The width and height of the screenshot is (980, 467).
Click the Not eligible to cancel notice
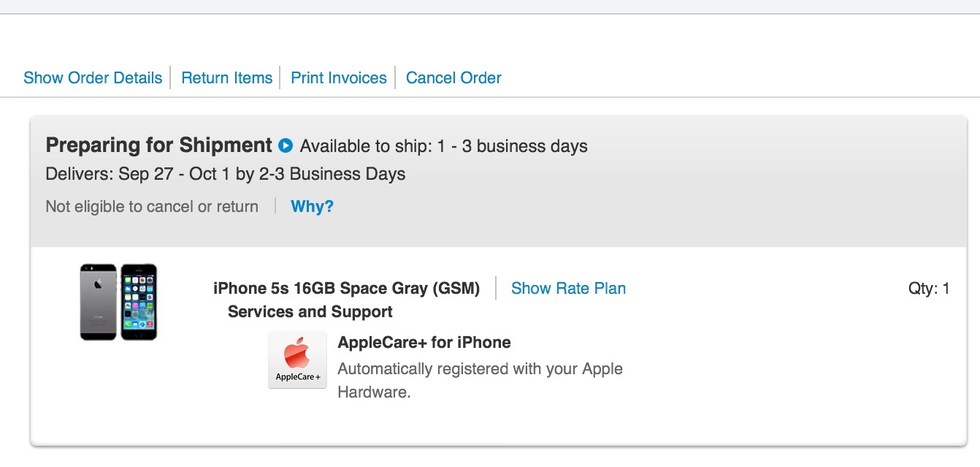click(x=152, y=207)
